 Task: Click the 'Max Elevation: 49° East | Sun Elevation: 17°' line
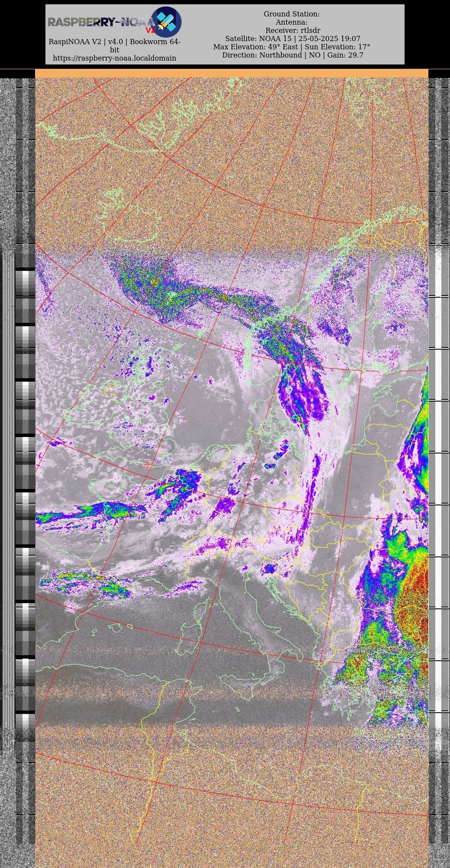tap(292, 47)
